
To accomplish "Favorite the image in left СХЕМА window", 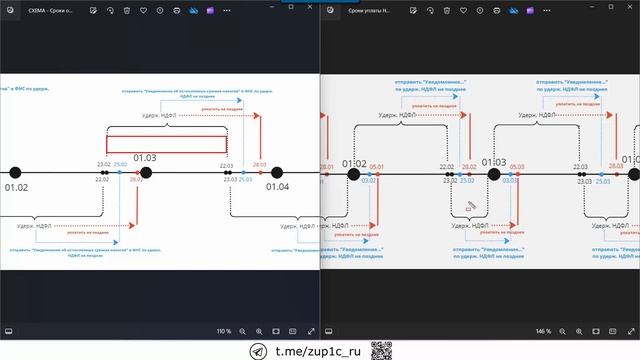I will tap(143, 11).
